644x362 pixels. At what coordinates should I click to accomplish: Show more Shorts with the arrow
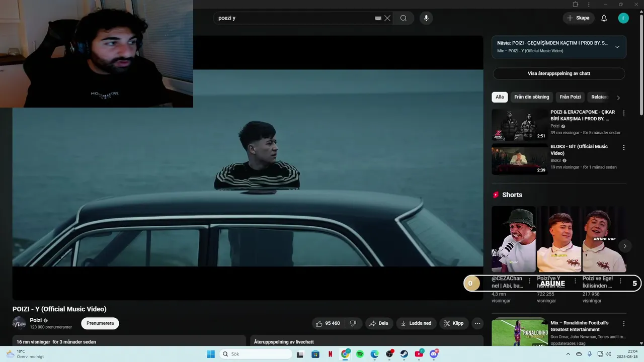point(625,246)
